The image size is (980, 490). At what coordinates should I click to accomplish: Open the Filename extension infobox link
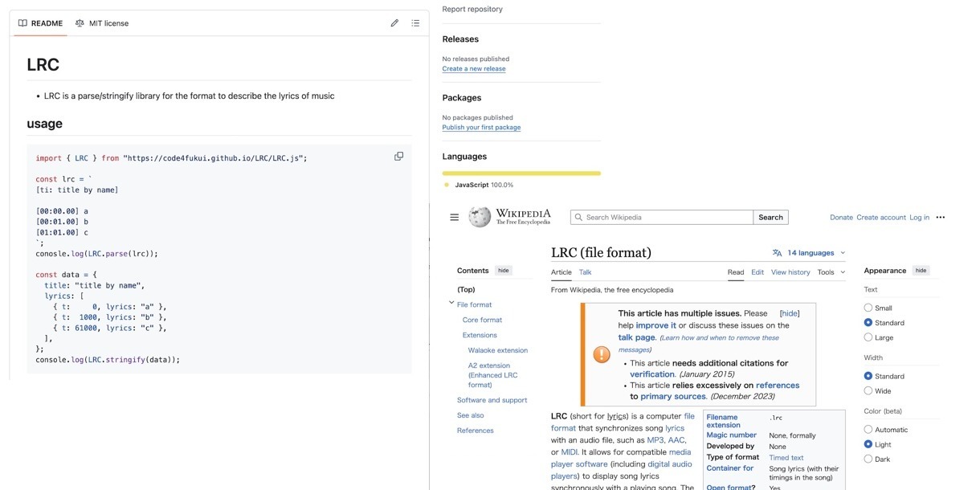(722, 421)
